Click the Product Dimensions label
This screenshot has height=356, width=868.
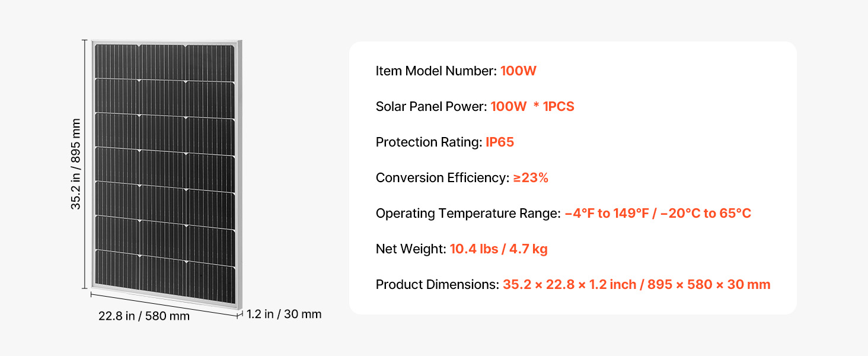tap(437, 285)
